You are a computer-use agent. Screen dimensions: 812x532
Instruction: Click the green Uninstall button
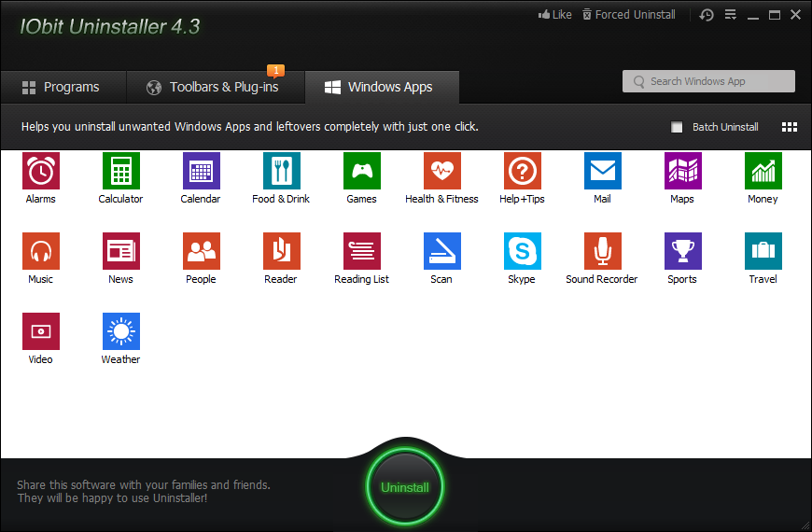[x=405, y=487]
